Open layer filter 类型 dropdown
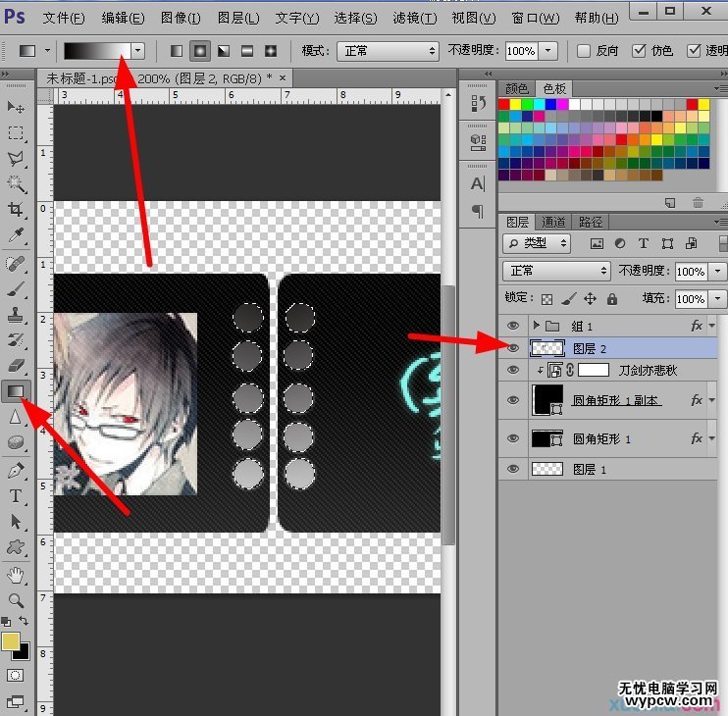The width and height of the screenshot is (728, 716). coord(538,243)
